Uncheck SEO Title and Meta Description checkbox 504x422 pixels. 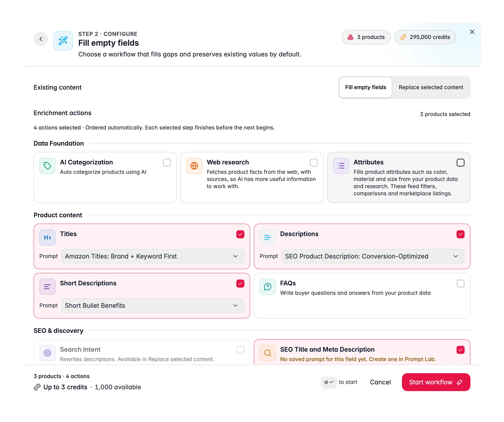460,350
